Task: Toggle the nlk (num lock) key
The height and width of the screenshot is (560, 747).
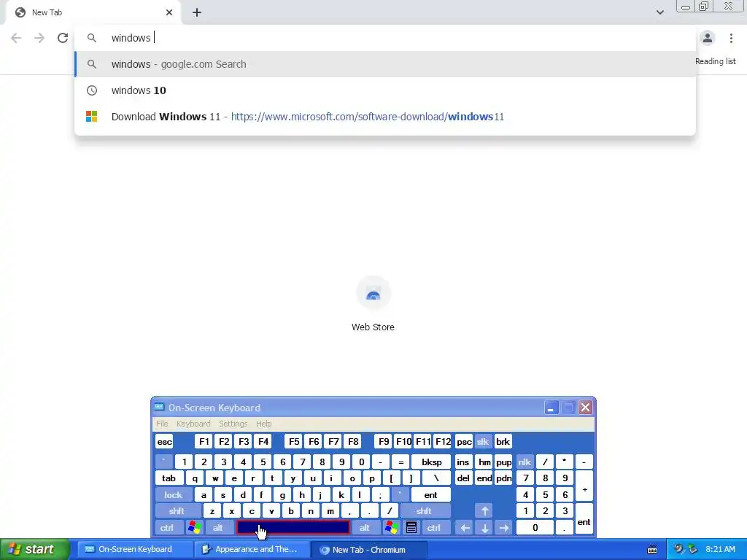Action: (x=525, y=462)
